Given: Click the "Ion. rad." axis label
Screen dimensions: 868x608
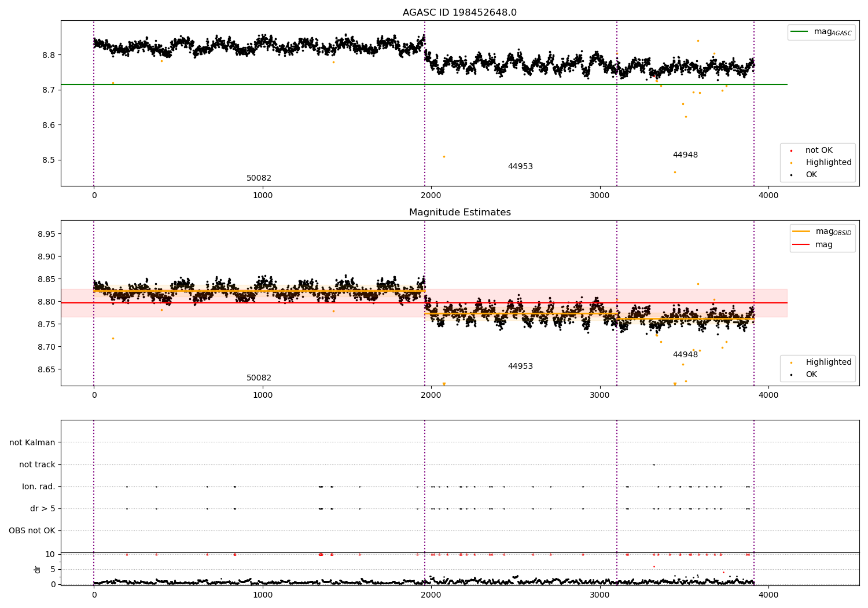Looking at the screenshot, I should (39, 486).
